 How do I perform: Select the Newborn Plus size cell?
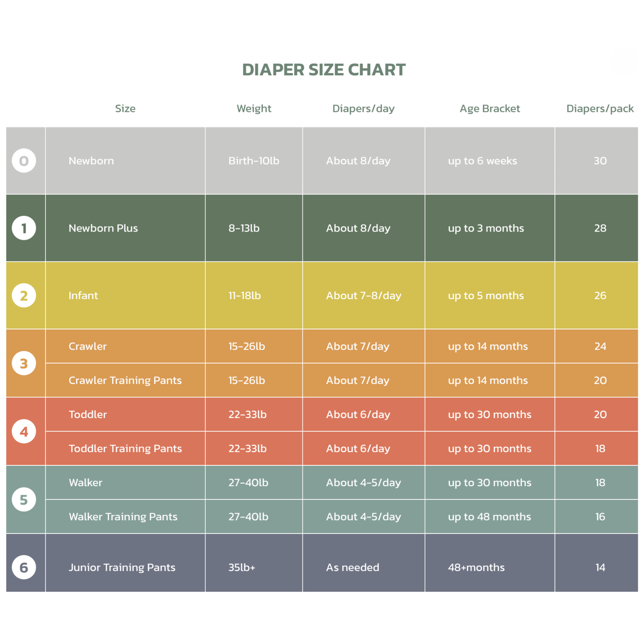(x=103, y=228)
